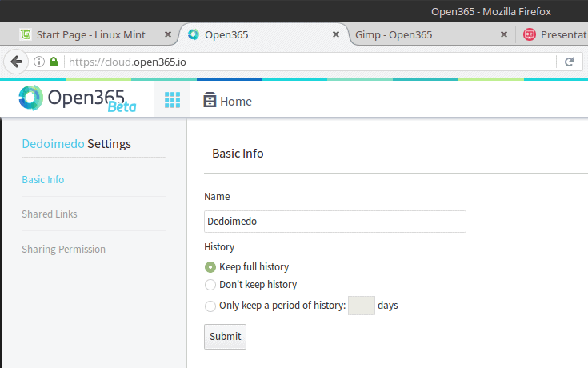Click the Linux Mint tab favicon
This screenshot has height=368, width=588.
(x=26, y=34)
